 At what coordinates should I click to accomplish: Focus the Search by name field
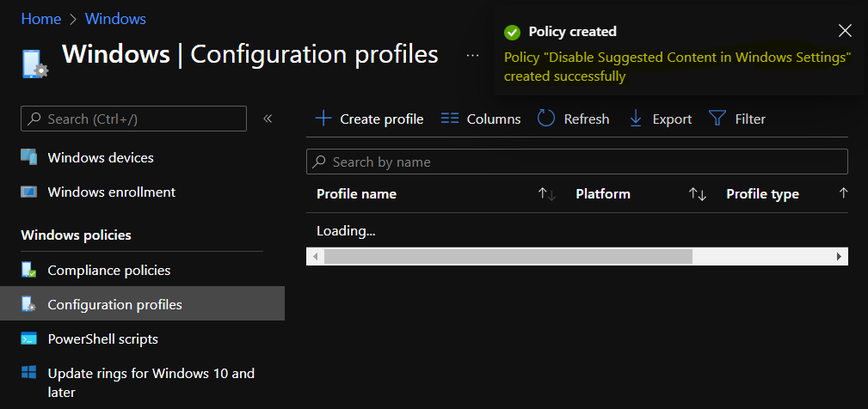[x=577, y=162]
